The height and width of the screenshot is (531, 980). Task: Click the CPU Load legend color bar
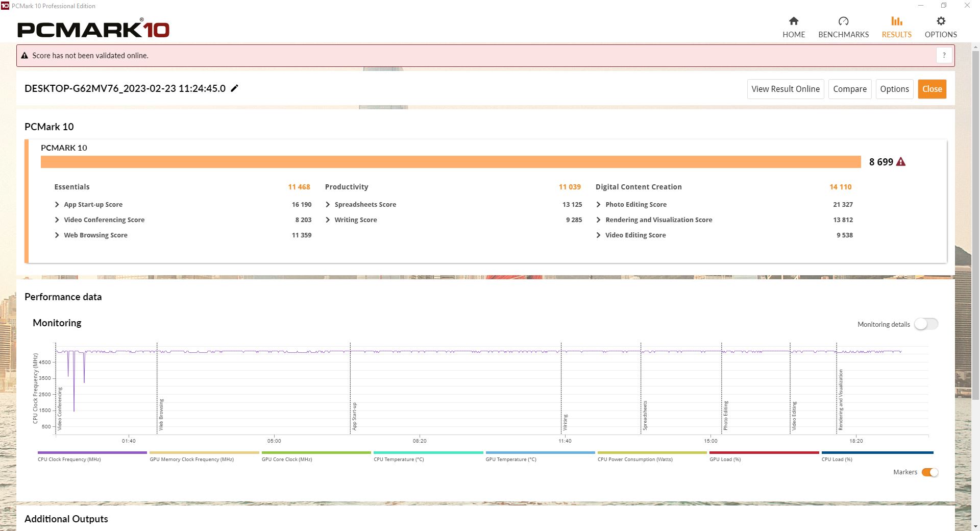coord(877,452)
